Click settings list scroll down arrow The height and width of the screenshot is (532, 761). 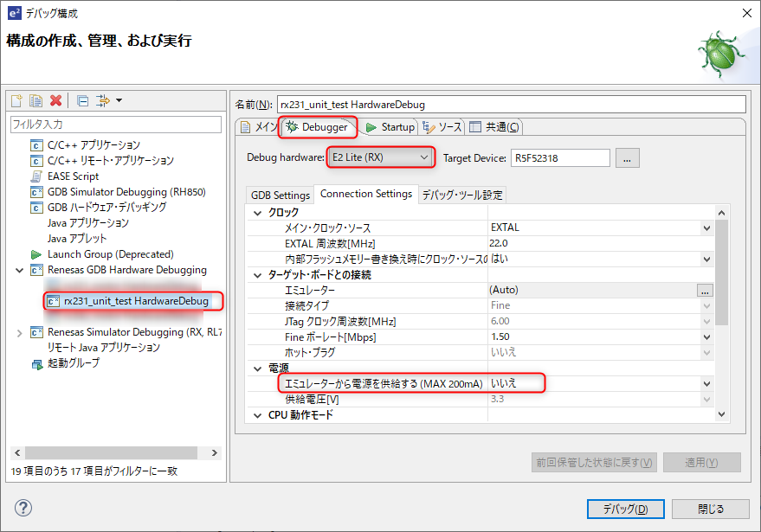722,413
